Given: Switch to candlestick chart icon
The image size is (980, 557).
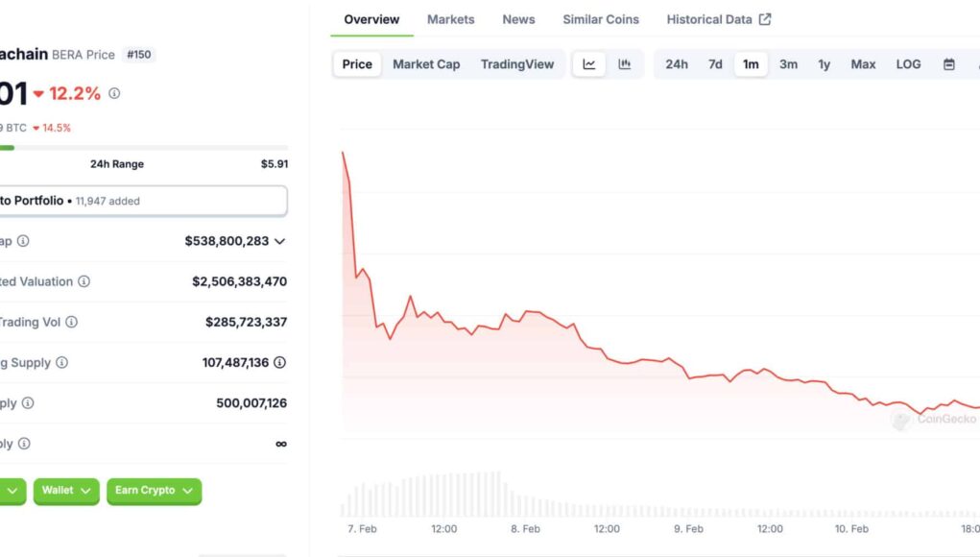Looking at the screenshot, I should pyautogui.click(x=624, y=64).
